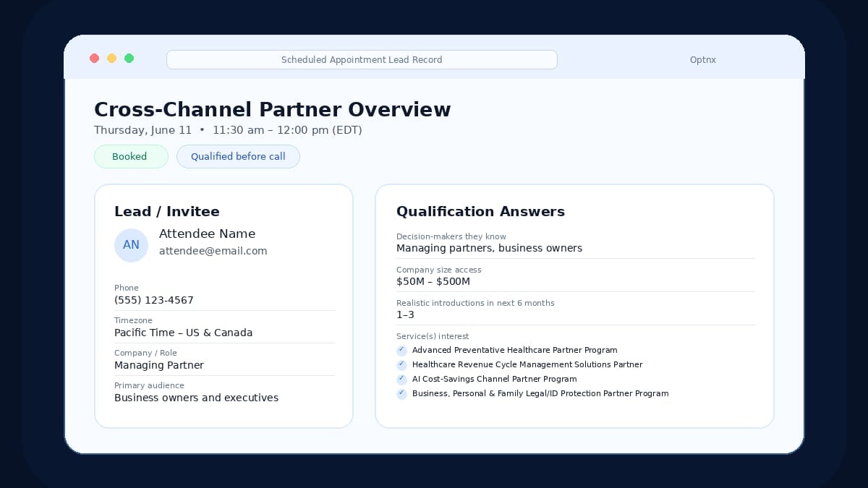Click the phone number (555) 123-4567
The height and width of the screenshot is (488, 868).
coord(154,300)
